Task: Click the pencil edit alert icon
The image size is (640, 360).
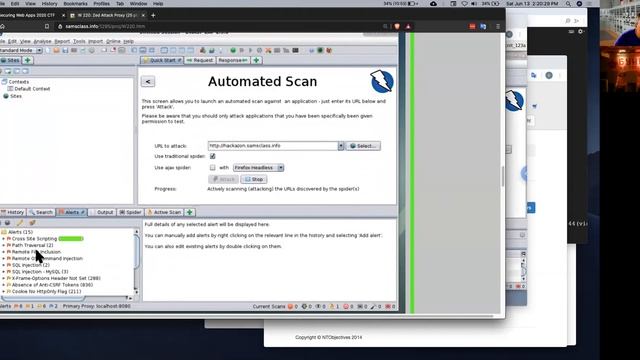Action: (x=20, y=223)
